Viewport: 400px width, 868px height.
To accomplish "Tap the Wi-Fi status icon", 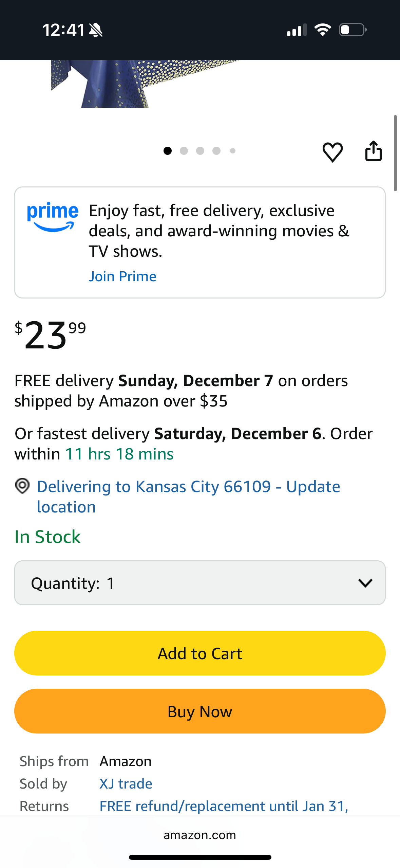I will pyautogui.click(x=323, y=30).
